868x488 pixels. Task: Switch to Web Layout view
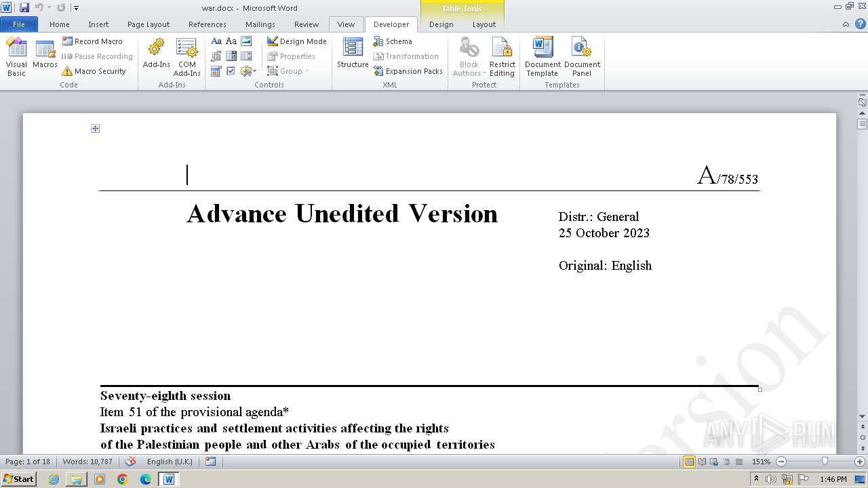[714, 462]
